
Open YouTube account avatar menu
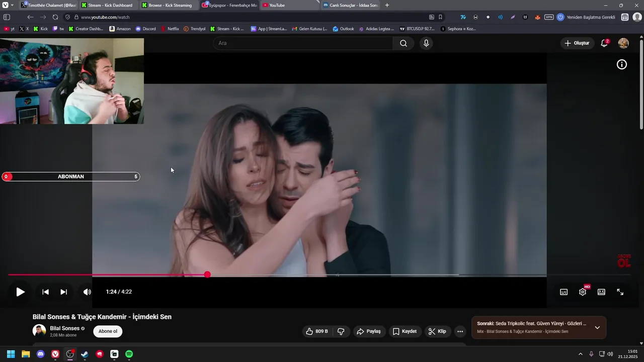coord(623,43)
